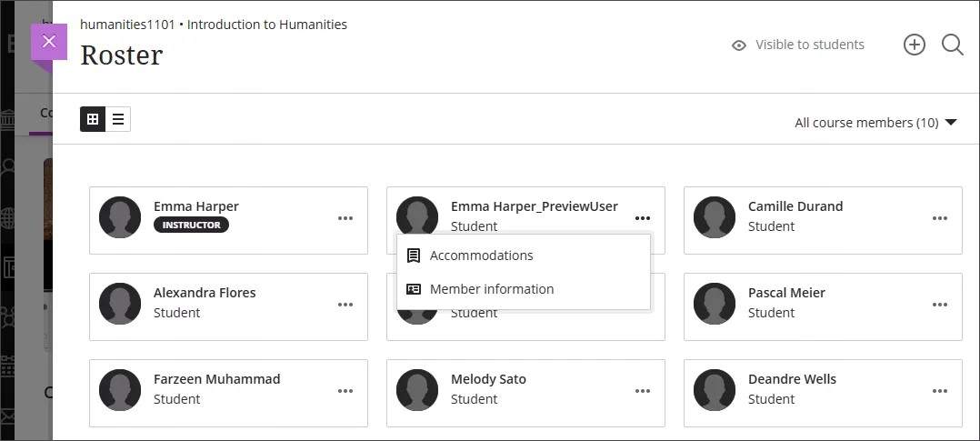Open more options for Farzeen Muhammad

pyautogui.click(x=345, y=391)
